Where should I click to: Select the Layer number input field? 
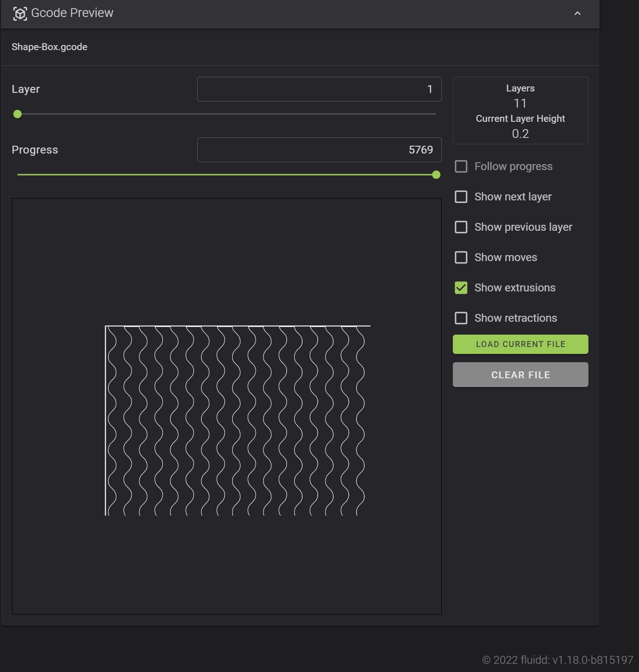click(319, 89)
